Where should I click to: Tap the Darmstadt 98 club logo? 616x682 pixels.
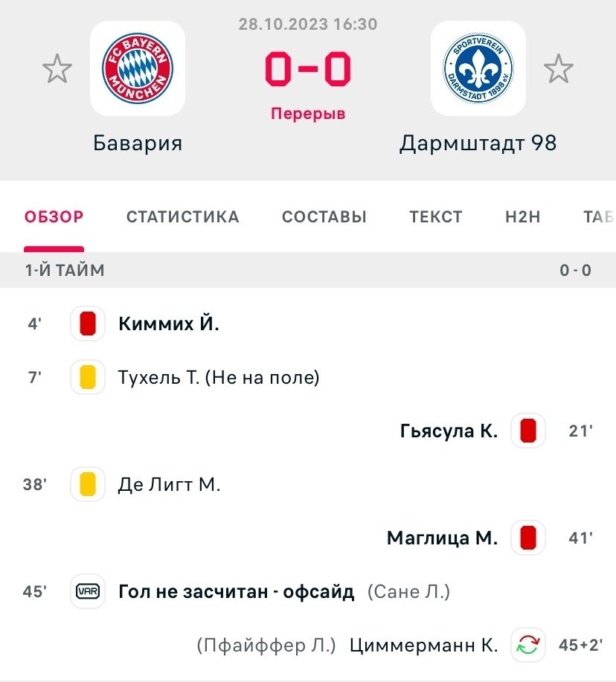[x=478, y=68]
